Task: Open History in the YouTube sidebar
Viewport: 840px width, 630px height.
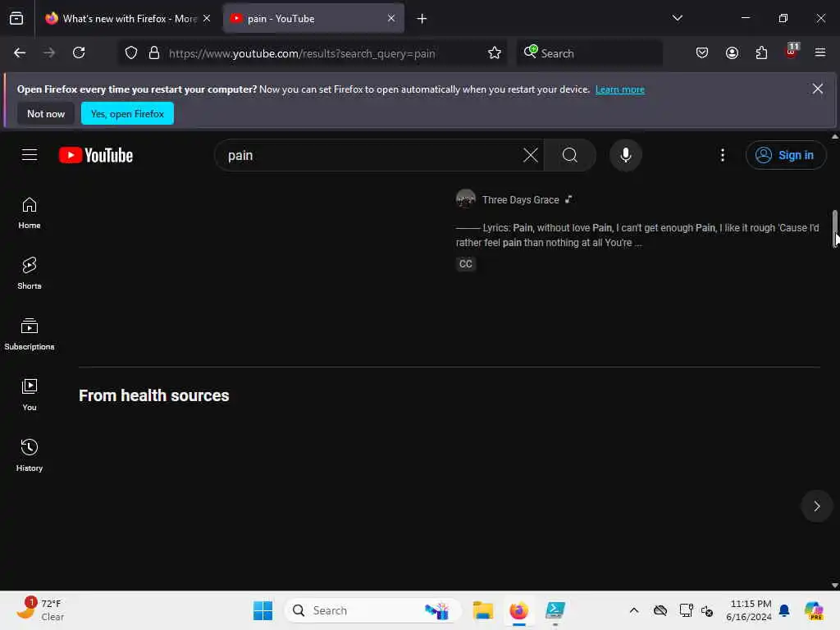Action: coord(30,455)
